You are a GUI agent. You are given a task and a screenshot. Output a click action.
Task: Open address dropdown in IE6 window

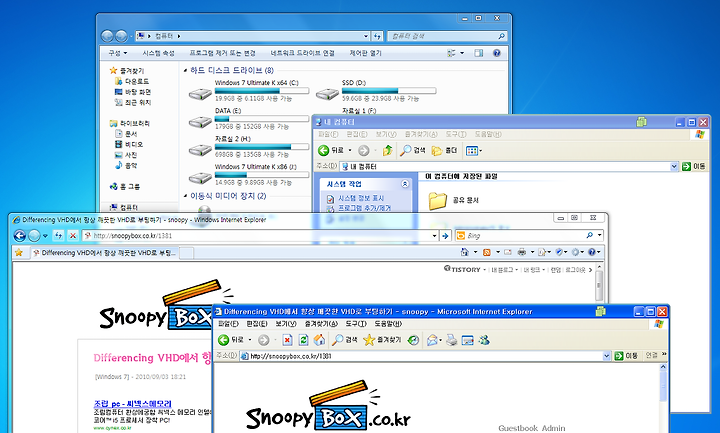(606, 356)
